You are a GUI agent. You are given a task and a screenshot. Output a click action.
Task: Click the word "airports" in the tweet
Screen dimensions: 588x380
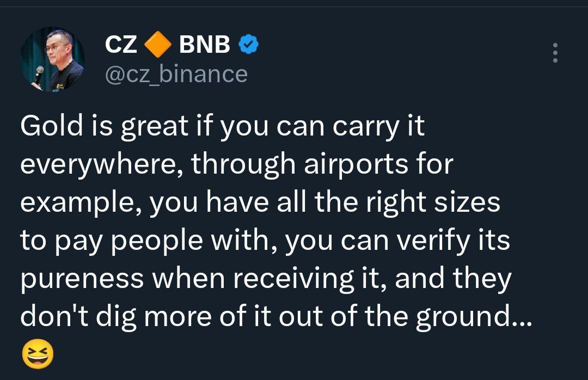pos(355,166)
